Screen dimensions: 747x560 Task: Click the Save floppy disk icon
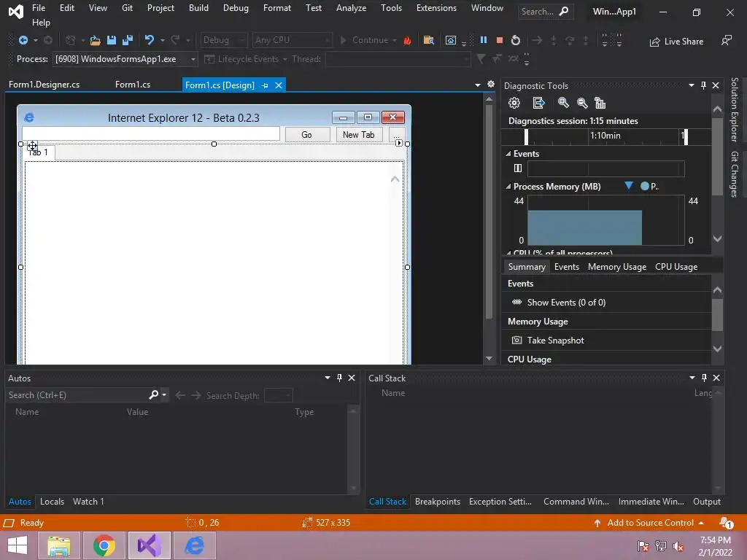click(112, 41)
